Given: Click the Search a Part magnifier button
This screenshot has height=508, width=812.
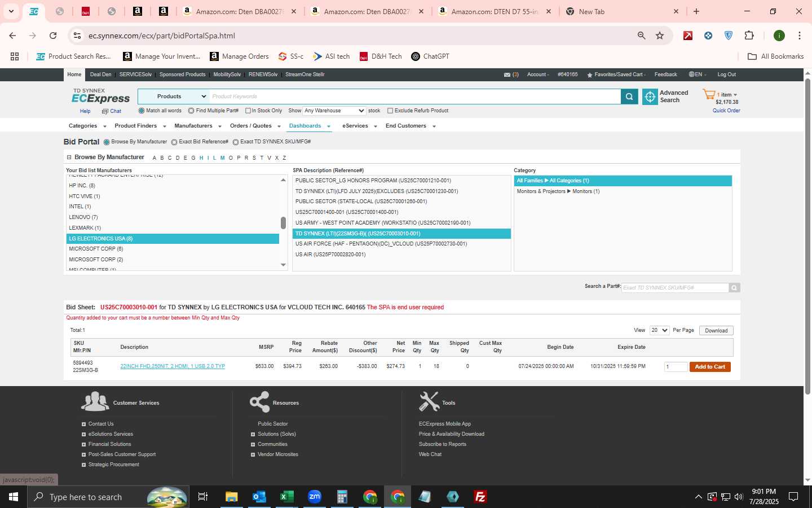Looking at the screenshot, I should [734, 288].
